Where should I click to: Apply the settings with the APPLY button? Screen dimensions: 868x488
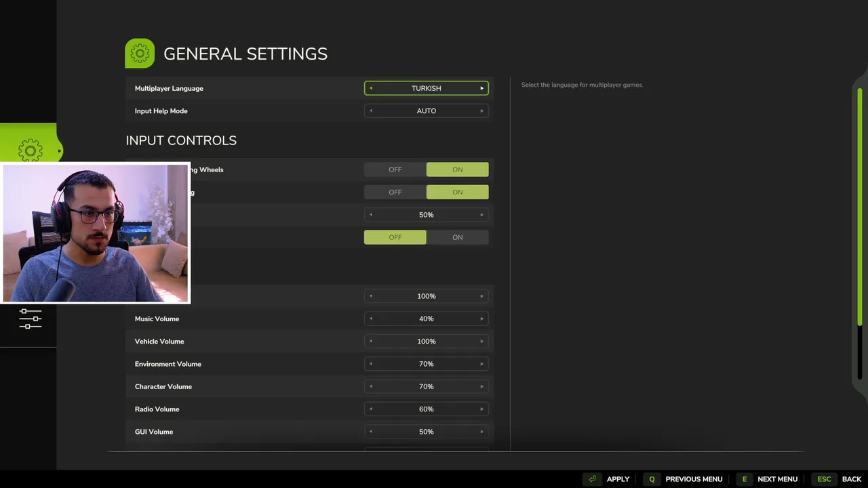[618, 479]
